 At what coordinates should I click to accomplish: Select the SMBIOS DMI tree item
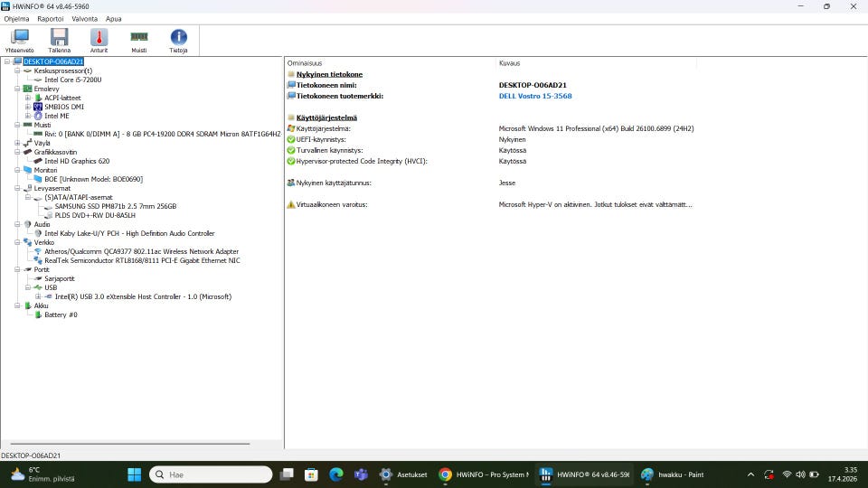[x=64, y=107]
